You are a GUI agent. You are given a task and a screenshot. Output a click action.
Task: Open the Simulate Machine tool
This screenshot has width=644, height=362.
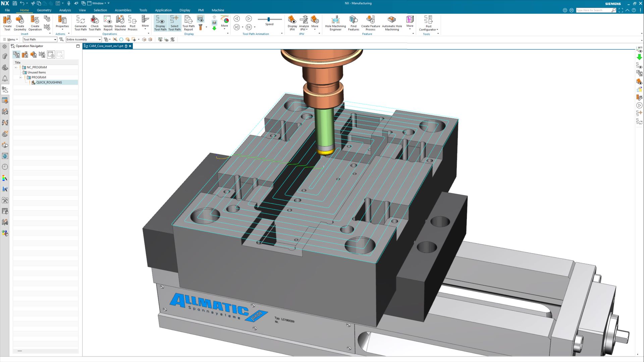pyautogui.click(x=120, y=22)
